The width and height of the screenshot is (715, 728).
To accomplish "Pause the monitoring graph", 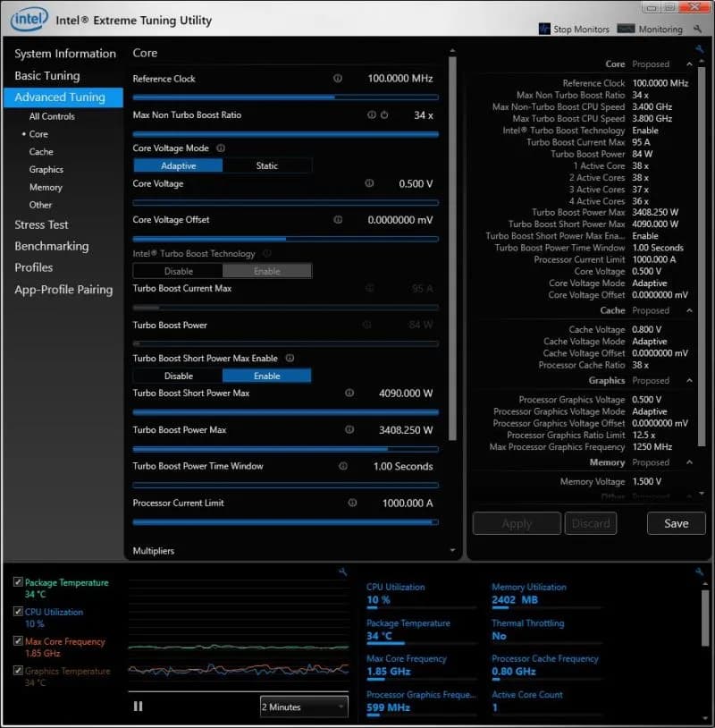I will coord(139,707).
